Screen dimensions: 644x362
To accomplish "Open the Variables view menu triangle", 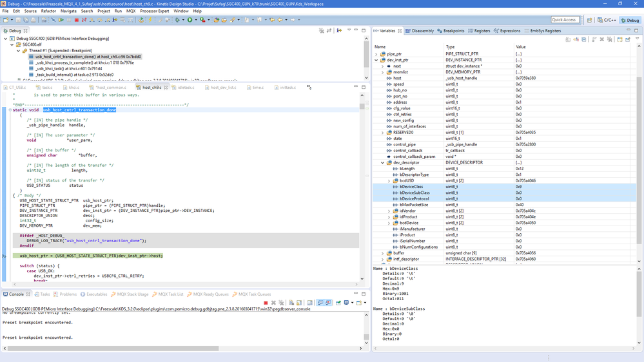I will [x=637, y=39].
